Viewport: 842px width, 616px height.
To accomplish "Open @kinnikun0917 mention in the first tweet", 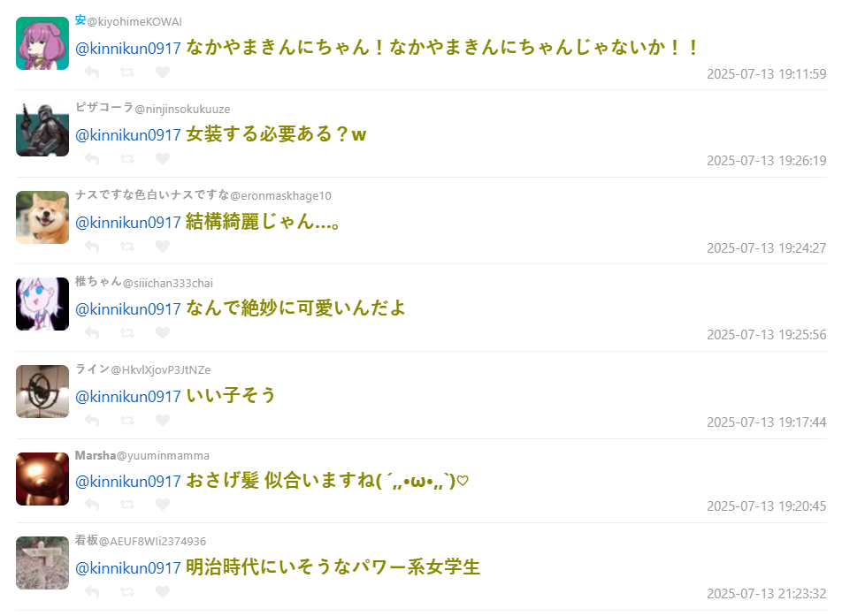I will click(x=127, y=49).
